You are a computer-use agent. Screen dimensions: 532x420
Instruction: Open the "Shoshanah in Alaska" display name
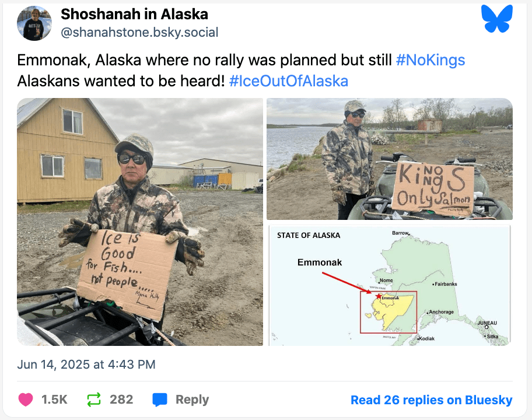134,14
